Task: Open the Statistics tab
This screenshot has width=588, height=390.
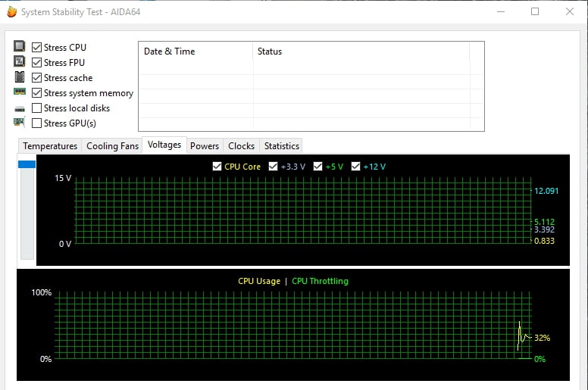Action: [282, 145]
